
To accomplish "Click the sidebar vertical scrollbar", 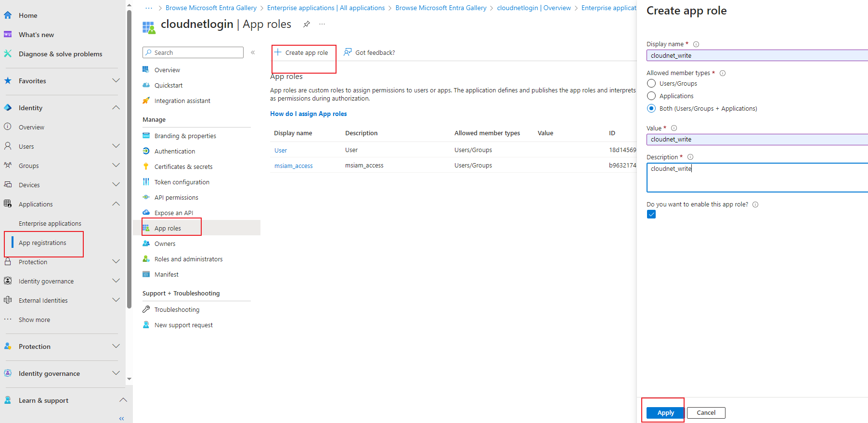I will coord(129,159).
